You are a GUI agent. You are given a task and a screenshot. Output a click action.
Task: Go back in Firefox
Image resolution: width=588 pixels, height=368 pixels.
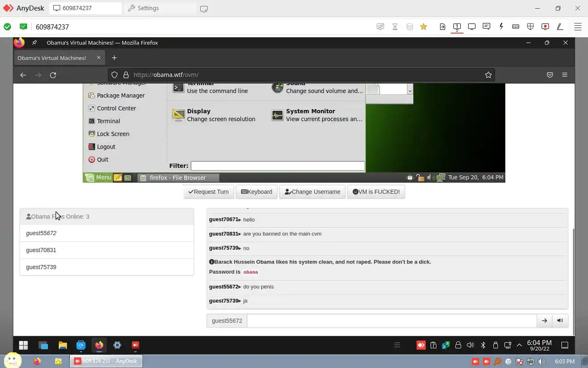click(x=23, y=75)
